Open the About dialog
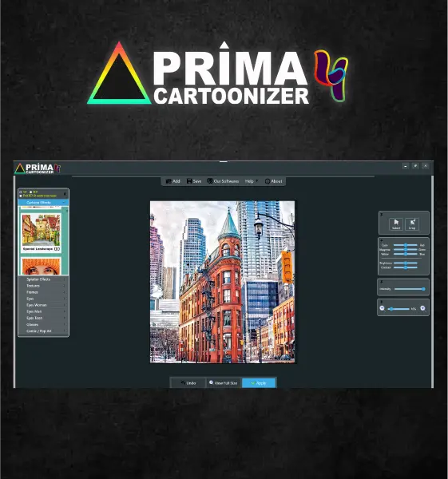The height and width of the screenshot is (479, 448). click(x=273, y=181)
